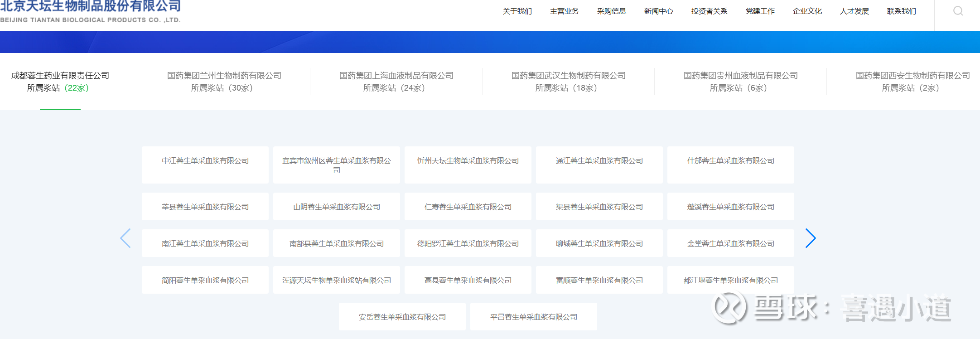Open 忻州天坛生物单采血浆有限公司 card

click(468, 165)
